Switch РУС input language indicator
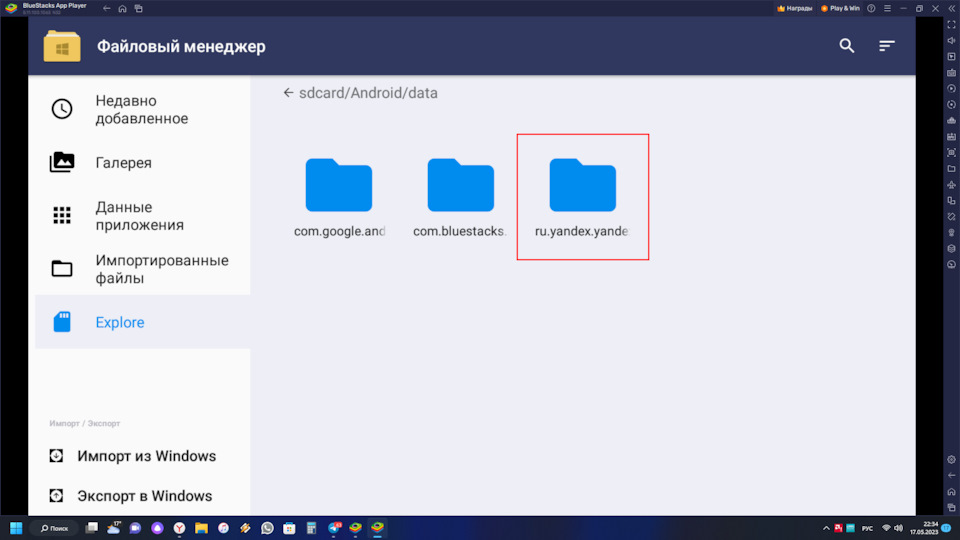The height and width of the screenshot is (540, 960). pyautogui.click(x=867, y=528)
